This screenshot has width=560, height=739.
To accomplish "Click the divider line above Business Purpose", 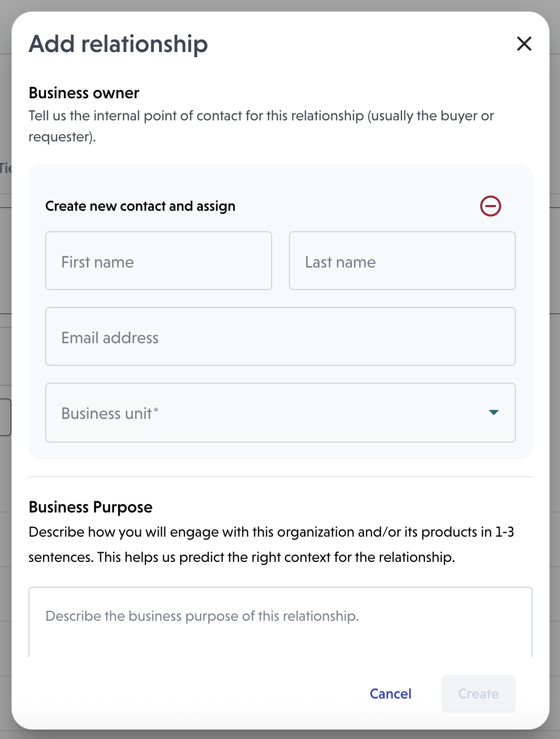I will point(280,477).
